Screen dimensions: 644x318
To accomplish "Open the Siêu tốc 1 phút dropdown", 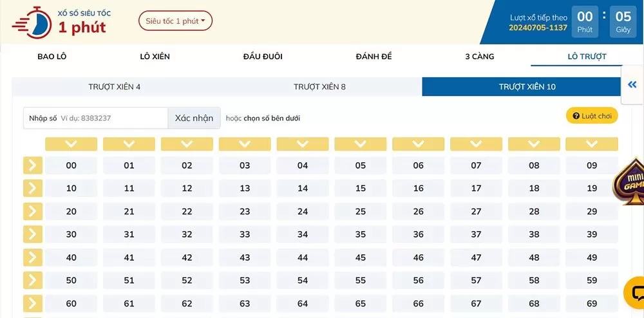I will click(175, 21).
